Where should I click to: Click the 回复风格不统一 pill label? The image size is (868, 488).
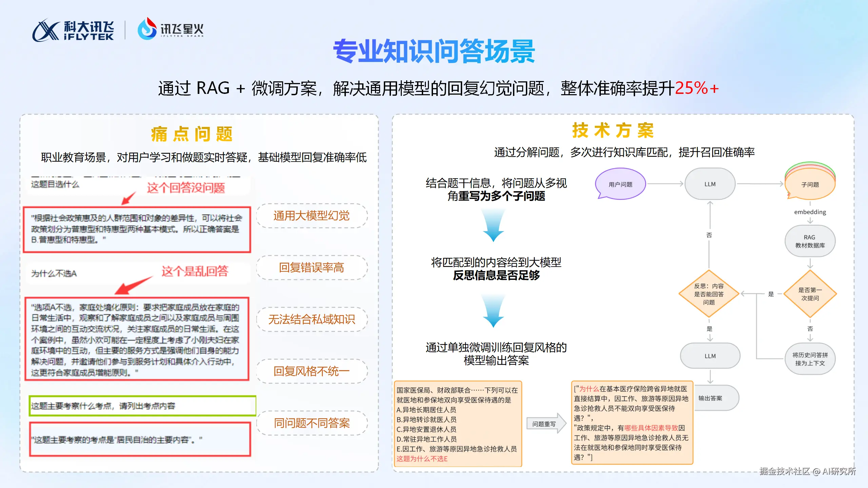tap(312, 371)
